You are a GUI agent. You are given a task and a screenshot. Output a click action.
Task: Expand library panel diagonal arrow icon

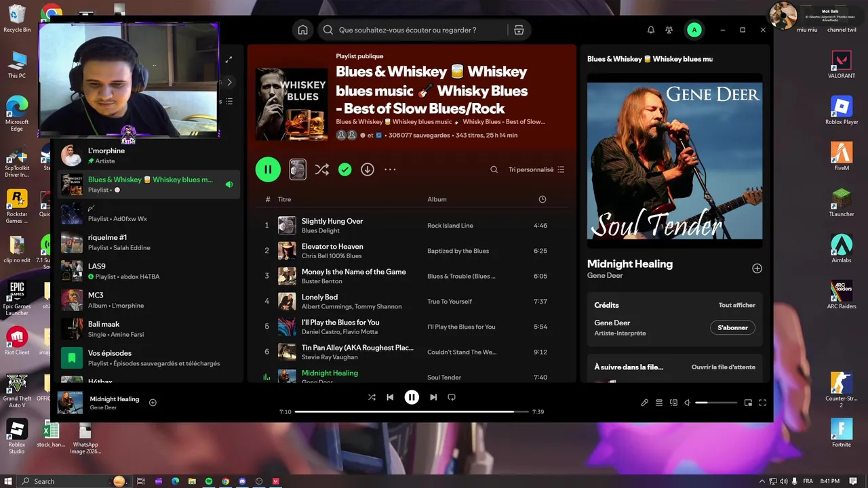pyautogui.click(x=229, y=60)
